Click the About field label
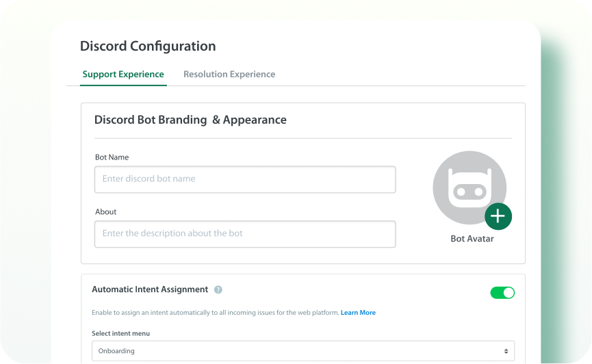 coord(105,212)
